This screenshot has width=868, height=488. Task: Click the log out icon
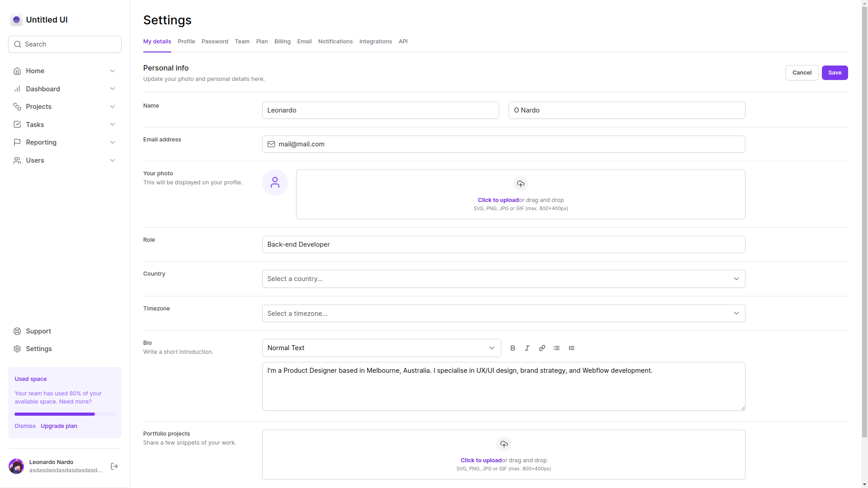114,466
